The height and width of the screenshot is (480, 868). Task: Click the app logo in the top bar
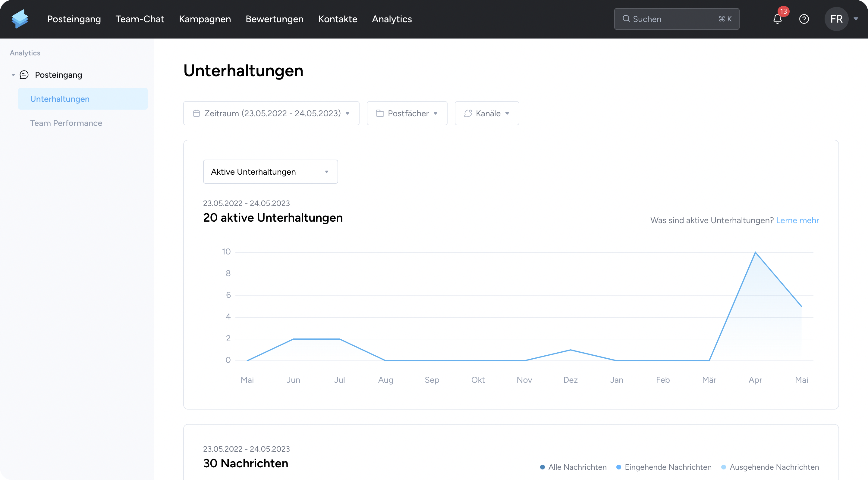tap(20, 19)
